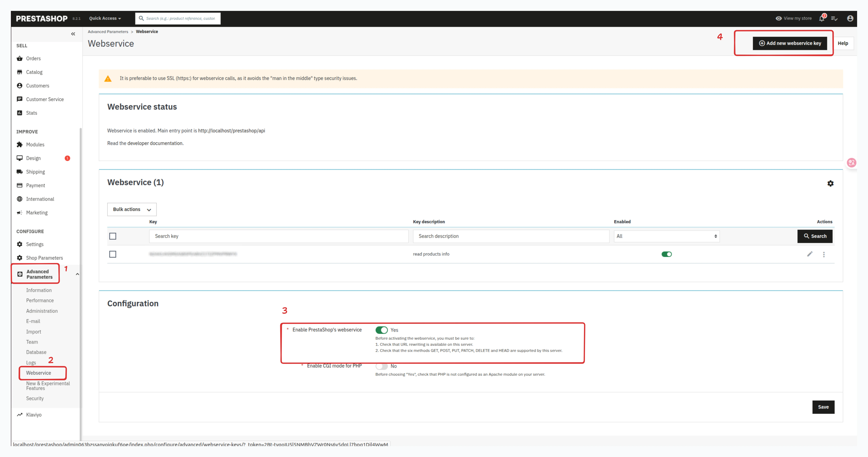Click the Settings gear icon in Configure
This screenshot has height=457, width=868.
point(20,244)
